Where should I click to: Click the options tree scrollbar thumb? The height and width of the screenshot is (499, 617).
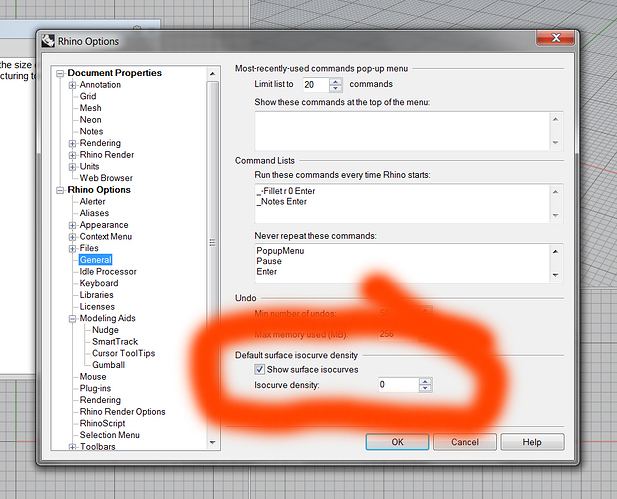tap(212, 242)
